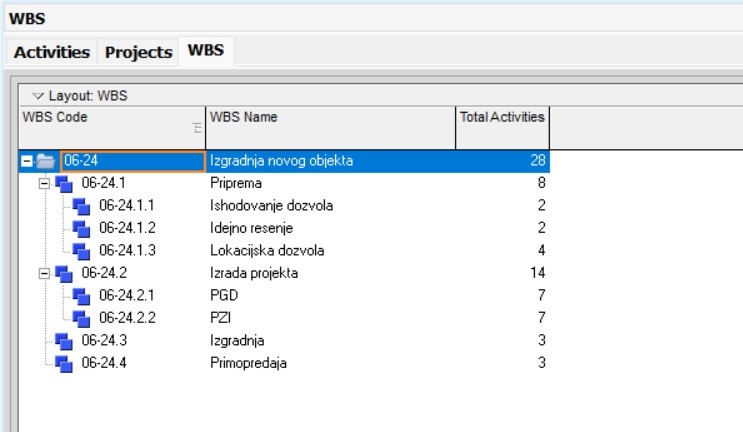Image resolution: width=743 pixels, height=432 pixels.
Task: Click the WBS icon beside 06-24.4
Action: 64,363
